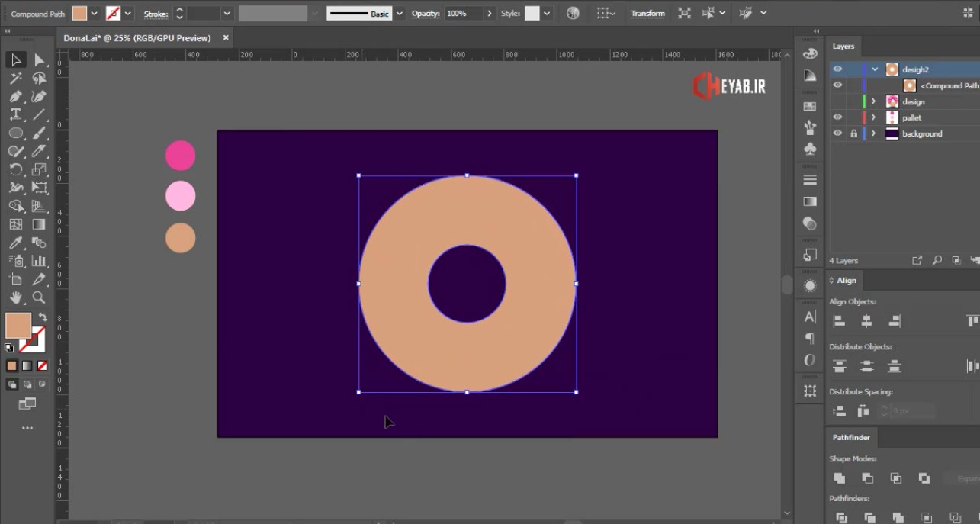This screenshot has width=980, height=524.
Task: Select the Curvature tool
Action: (39, 97)
